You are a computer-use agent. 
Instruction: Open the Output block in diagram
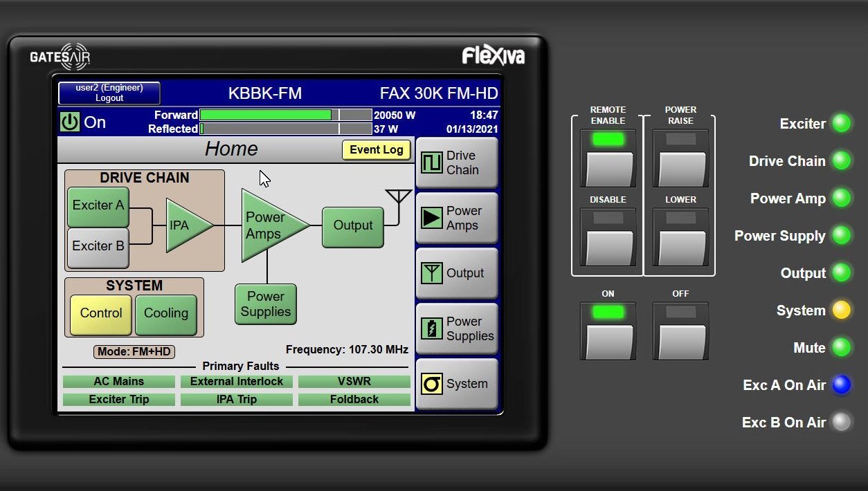pos(353,227)
